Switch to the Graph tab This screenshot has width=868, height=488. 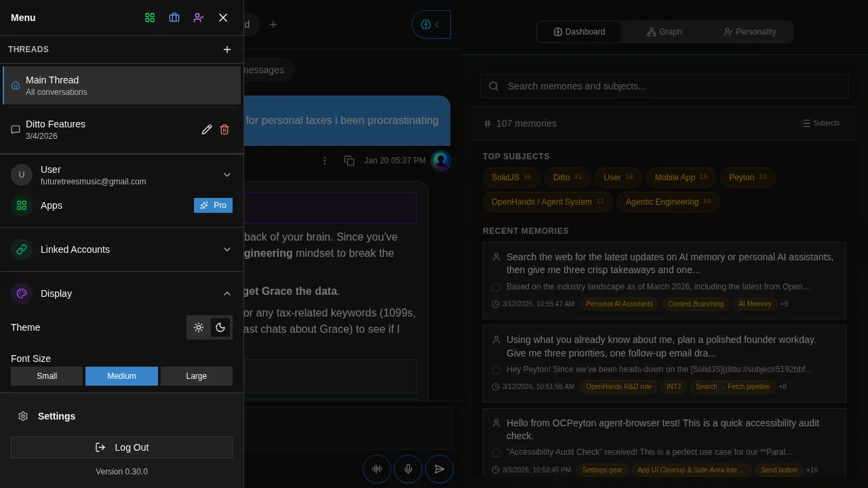(664, 32)
